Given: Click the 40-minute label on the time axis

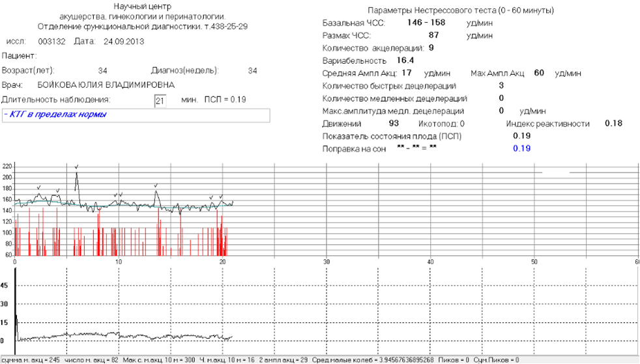Looking at the screenshot, I should point(430,261).
